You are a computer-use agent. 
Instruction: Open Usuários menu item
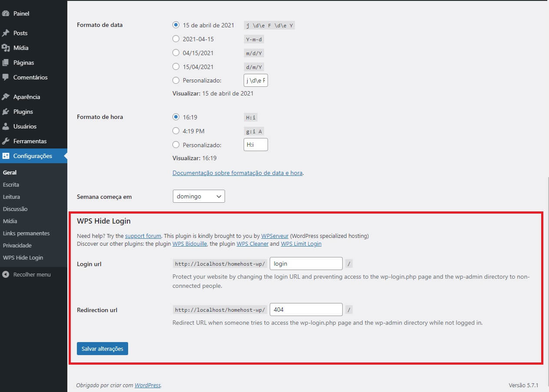33,126
